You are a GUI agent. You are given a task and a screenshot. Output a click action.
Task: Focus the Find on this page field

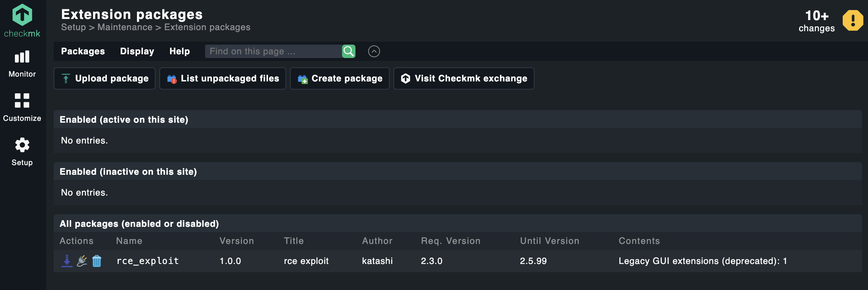click(274, 51)
